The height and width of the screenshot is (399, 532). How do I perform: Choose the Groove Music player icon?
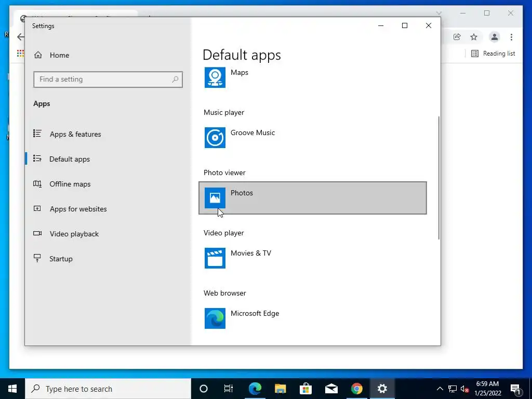pyautogui.click(x=215, y=137)
